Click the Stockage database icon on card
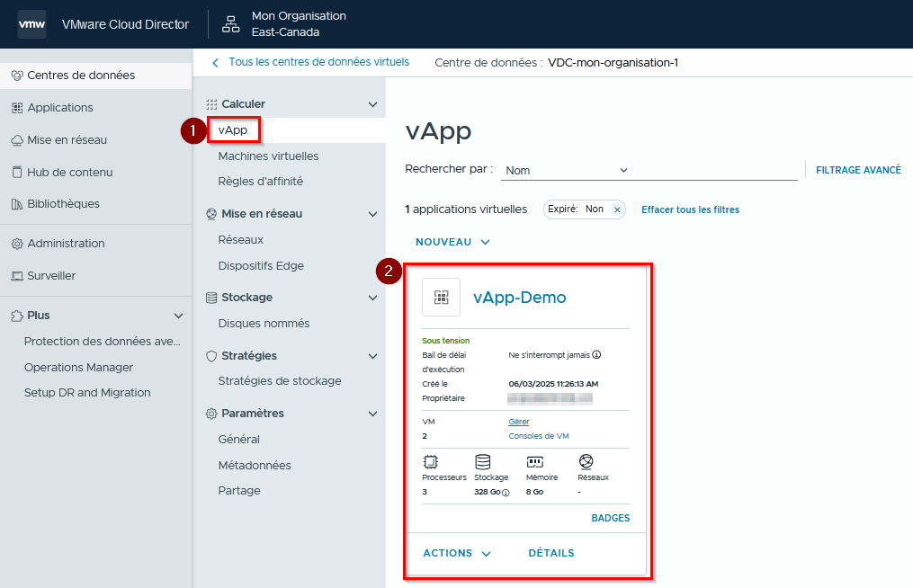 click(483, 462)
